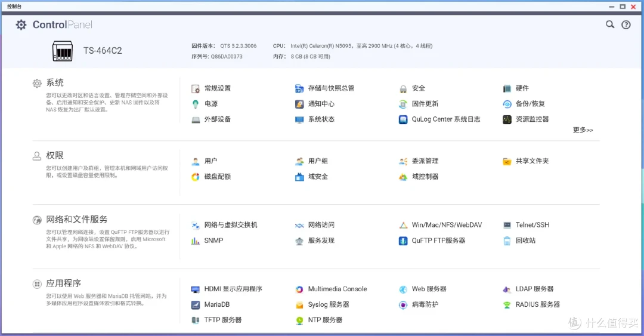Click the serial number Q86DA00373
Image resolution: width=644 pixels, height=336 pixels.
coord(227,57)
